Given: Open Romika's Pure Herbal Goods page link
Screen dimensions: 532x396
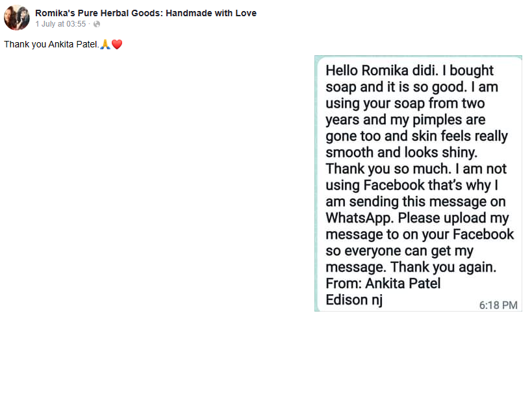Looking at the screenshot, I should (x=146, y=13).
